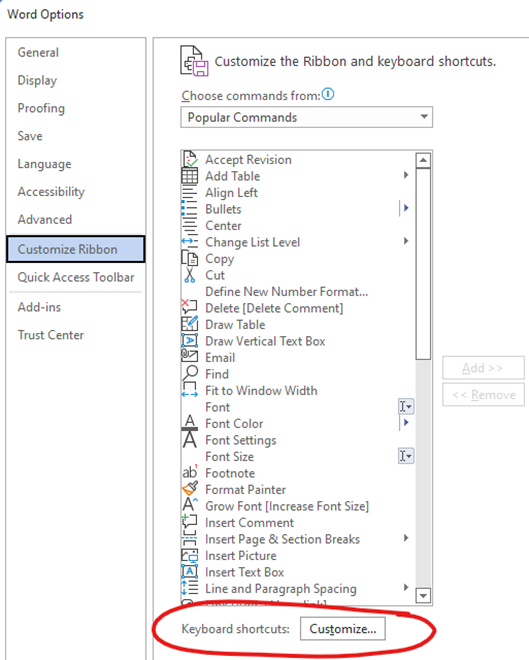Open the Proofing options category

click(x=41, y=108)
